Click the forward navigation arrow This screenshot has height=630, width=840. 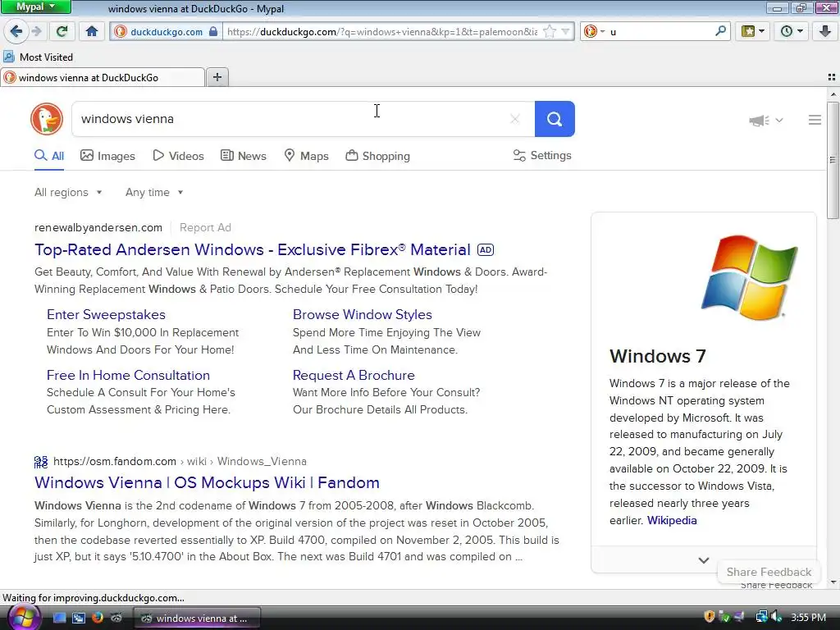pyautogui.click(x=37, y=31)
